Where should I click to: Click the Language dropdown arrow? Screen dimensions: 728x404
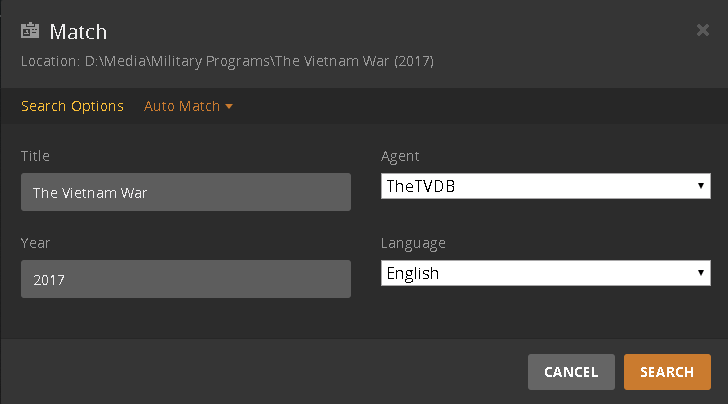(701, 273)
